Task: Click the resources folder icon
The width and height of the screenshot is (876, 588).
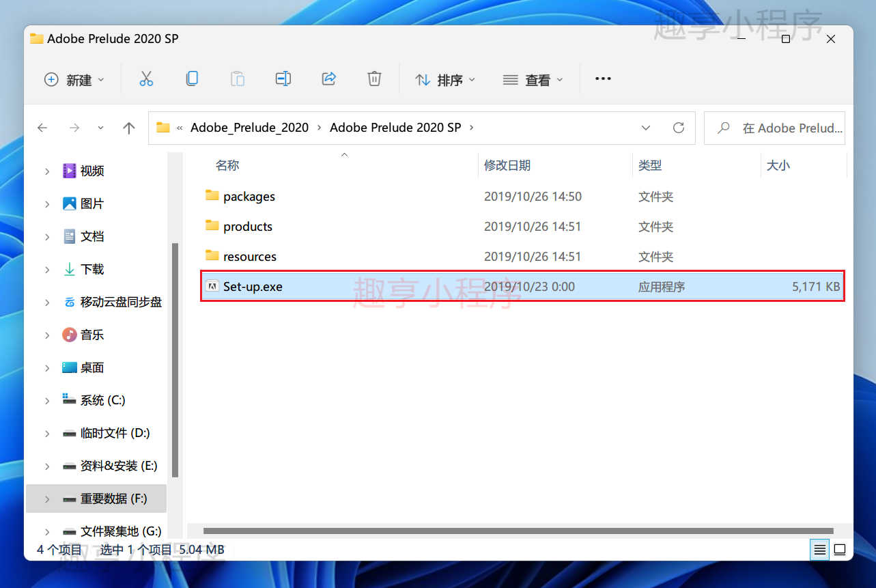Action: click(212, 256)
